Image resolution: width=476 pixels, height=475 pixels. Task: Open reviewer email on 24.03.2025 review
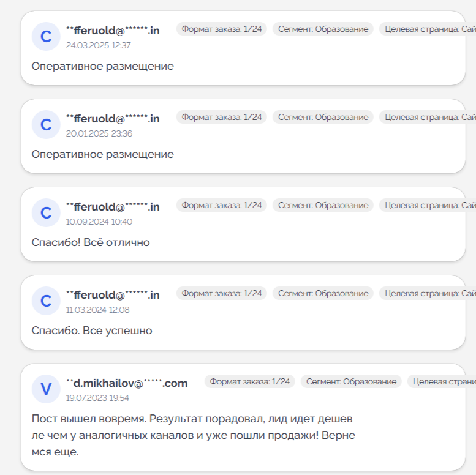[x=113, y=30]
